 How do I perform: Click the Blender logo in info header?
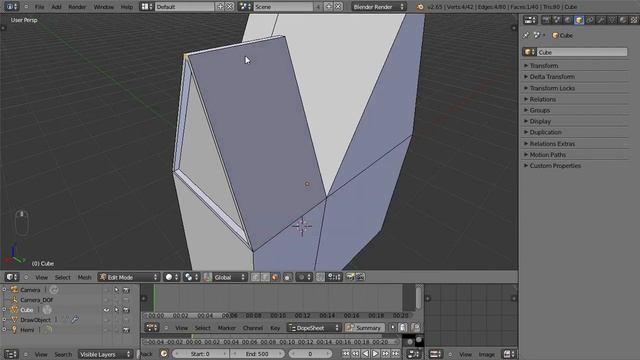pyautogui.click(x=420, y=7)
